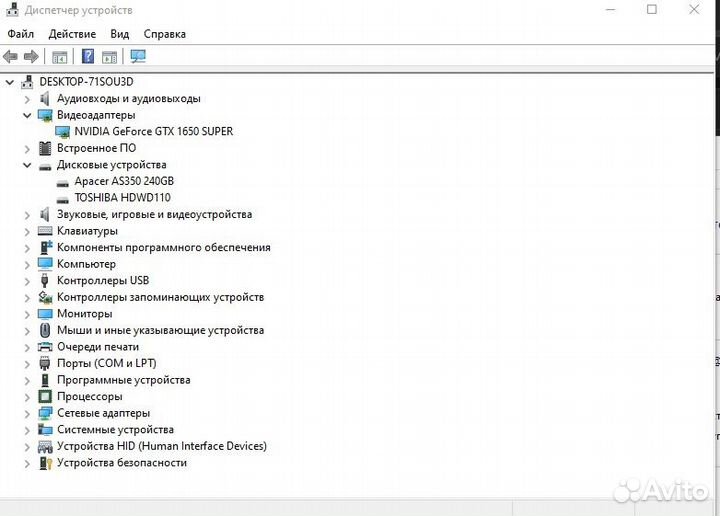Click the Клавиатуры keyboard icon

tap(45, 231)
